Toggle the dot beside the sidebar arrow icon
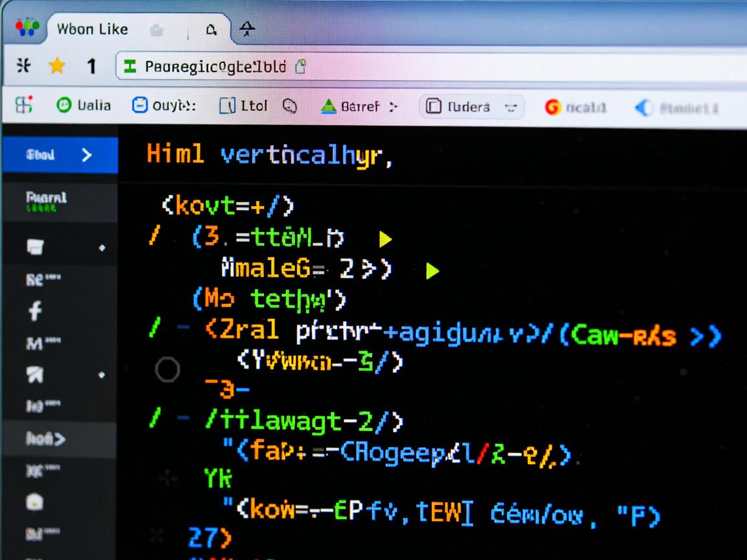The height and width of the screenshot is (560, 747). [101, 375]
